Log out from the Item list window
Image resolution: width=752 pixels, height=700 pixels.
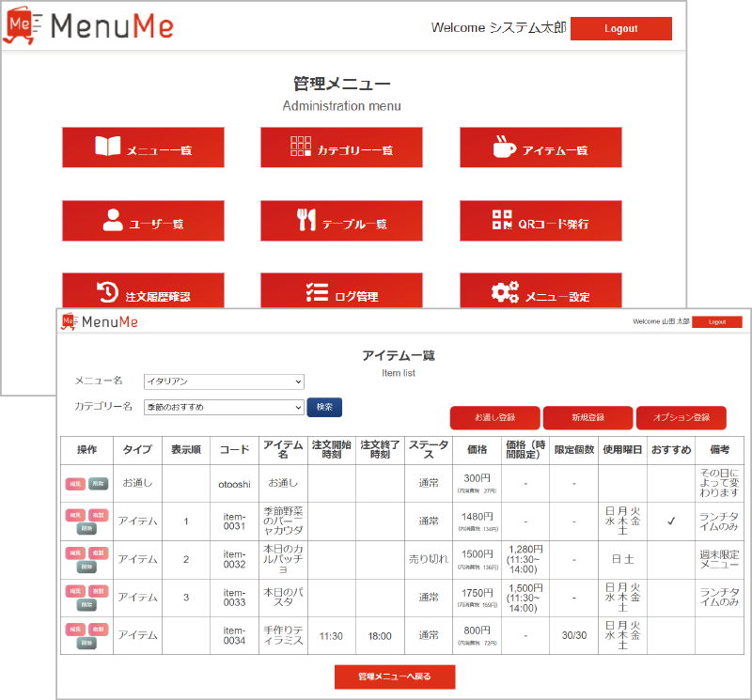[x=717, y=321]
